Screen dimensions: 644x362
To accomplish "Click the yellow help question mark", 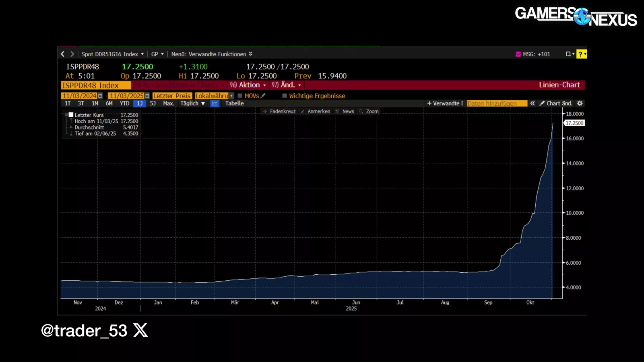I will pos(580,54).
